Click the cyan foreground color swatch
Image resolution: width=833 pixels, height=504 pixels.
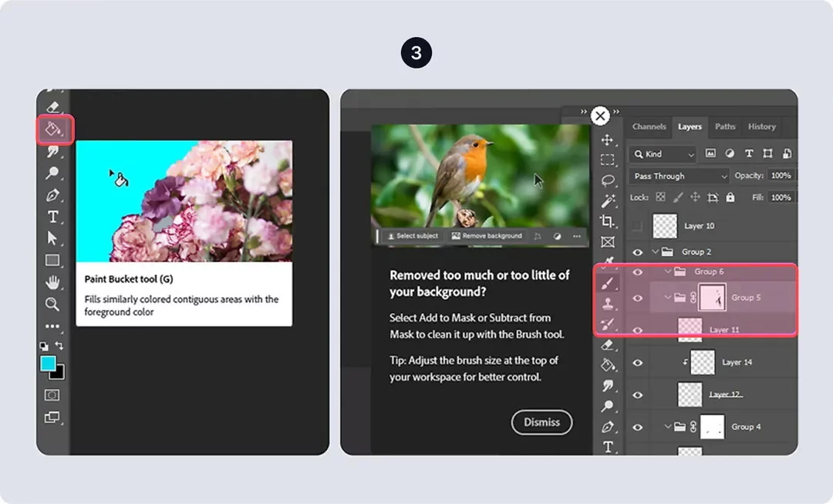click(48, 363)
